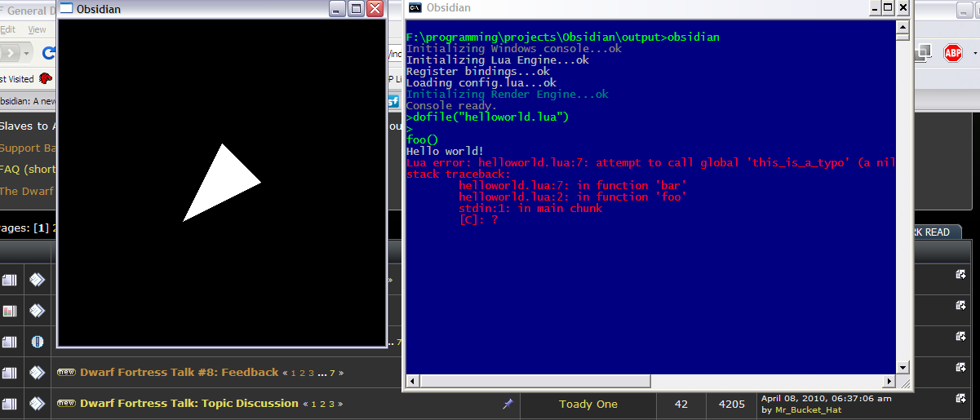This screenshot has width=980, height=420.
Task: Click the 'new' badge before Topic Discussion
Action: point(66,403)
